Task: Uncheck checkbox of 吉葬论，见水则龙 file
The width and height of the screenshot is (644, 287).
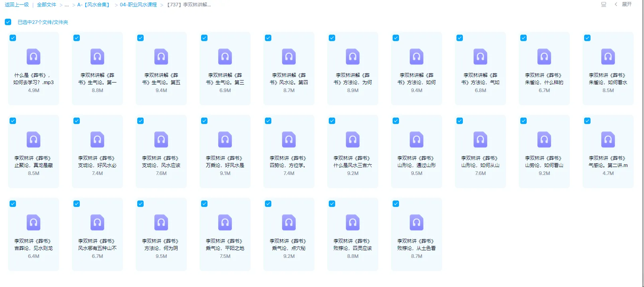Action: (13, 204)
